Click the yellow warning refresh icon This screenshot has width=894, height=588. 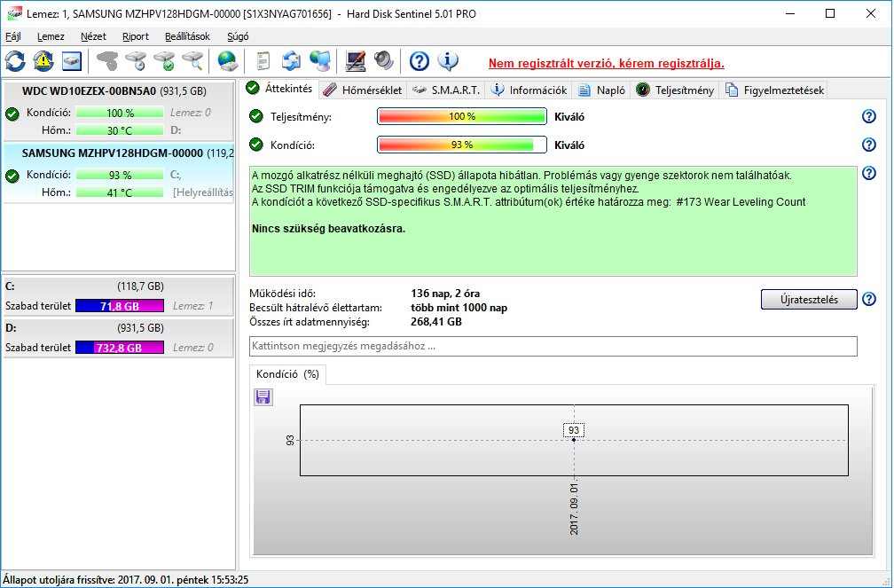(x=43, y=61)
